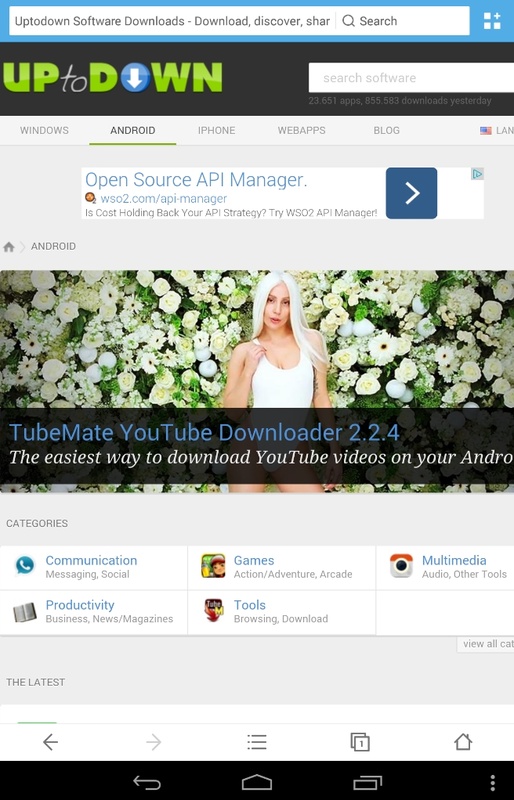Viewport: 514px width, 800px height.
Task: Open the Tools category link
Action: pyautogui.click(x=250, y=605)
